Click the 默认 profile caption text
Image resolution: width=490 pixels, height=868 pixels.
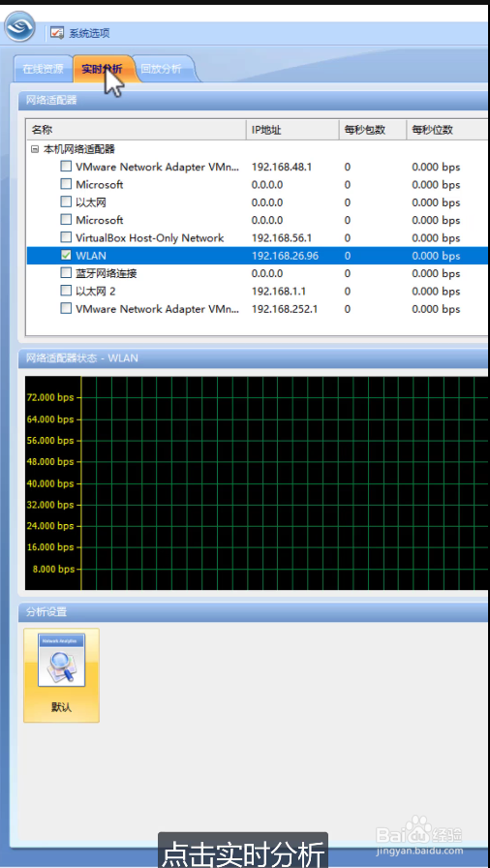coord(61,707)
